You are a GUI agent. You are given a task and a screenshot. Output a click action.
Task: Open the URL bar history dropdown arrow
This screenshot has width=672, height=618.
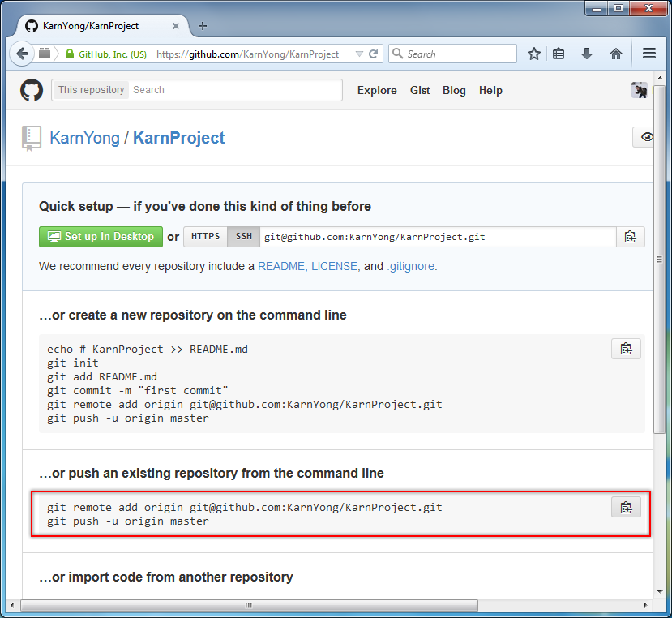359,54
